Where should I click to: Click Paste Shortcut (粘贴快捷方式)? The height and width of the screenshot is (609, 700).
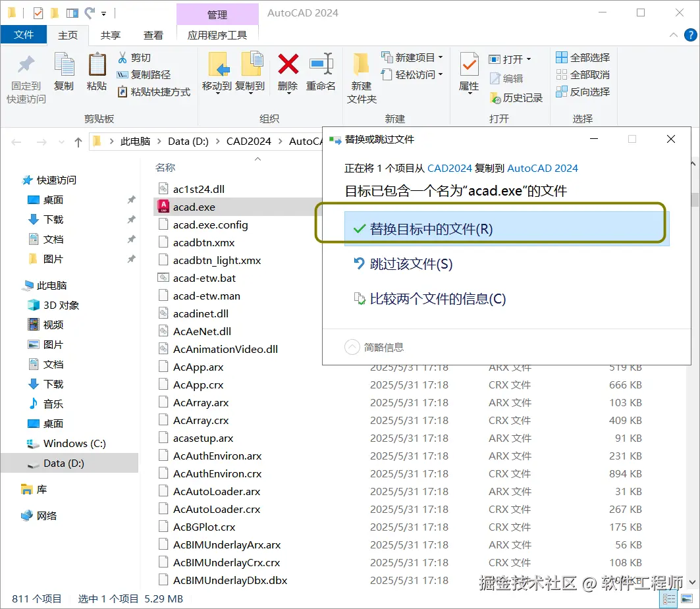click(153, 92)
